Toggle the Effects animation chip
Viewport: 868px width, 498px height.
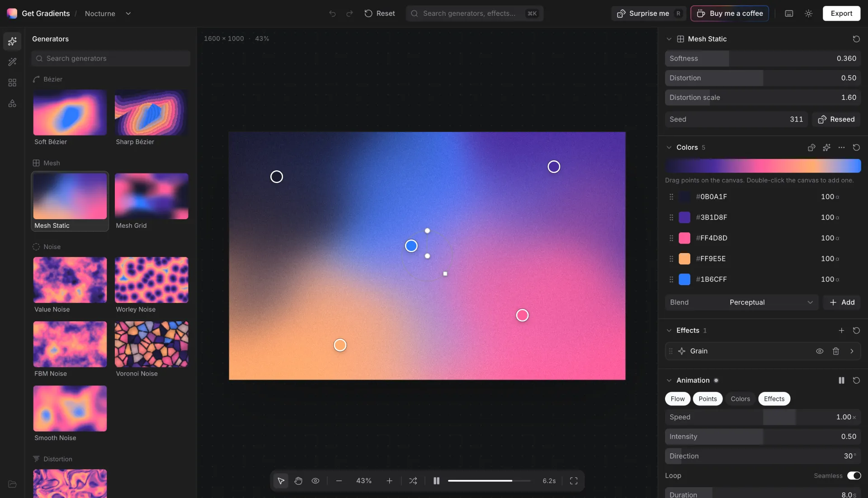[x=774, y=399]
